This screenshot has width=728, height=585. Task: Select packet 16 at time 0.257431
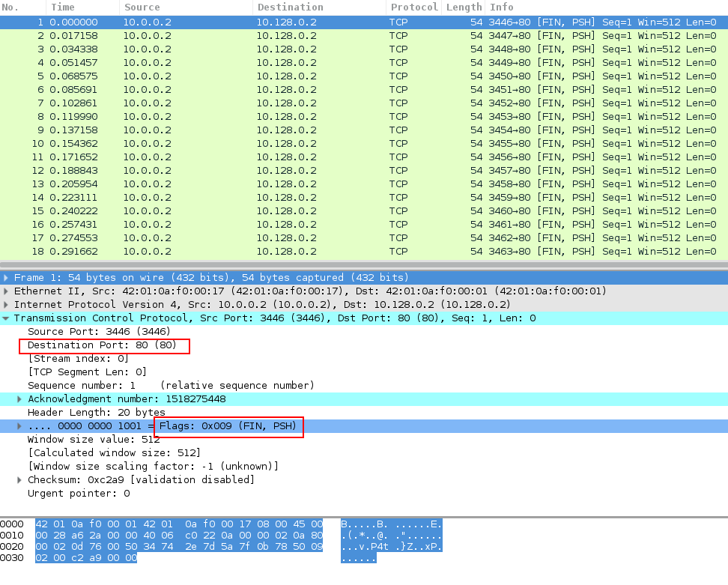[364, 224]
